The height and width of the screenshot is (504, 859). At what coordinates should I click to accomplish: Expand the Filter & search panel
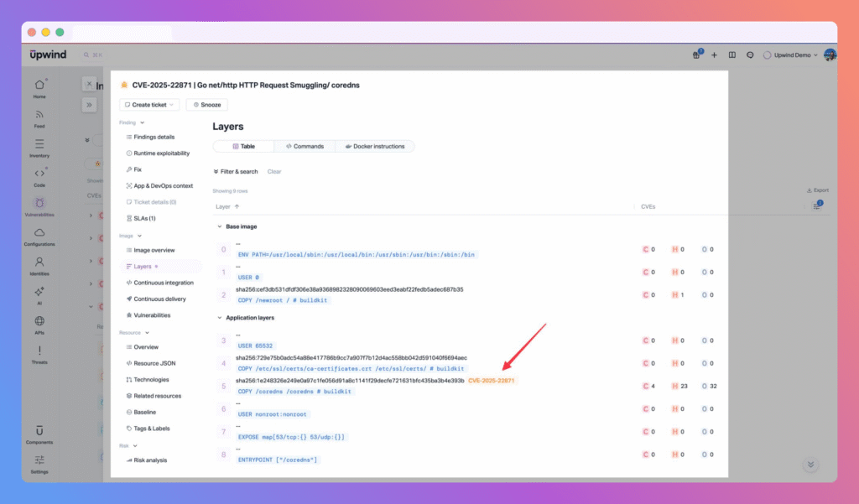point(236,171)
